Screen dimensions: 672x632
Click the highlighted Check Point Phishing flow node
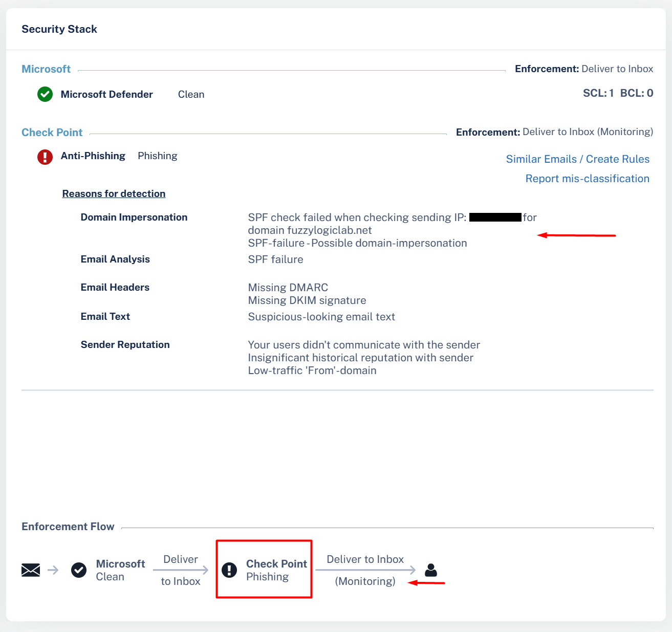(264, 569)
